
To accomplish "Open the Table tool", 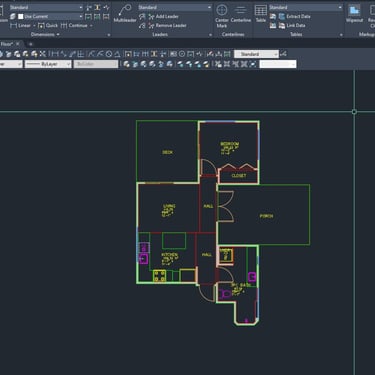I will tap(261, 13).
